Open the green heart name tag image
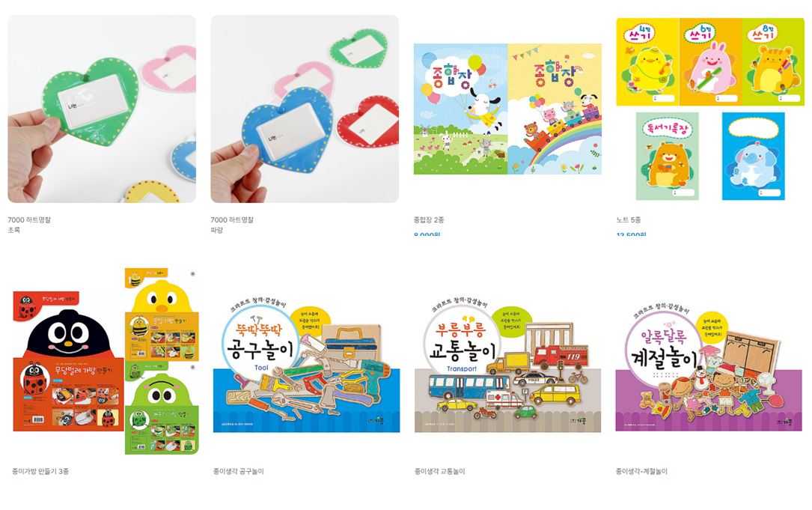The height and width of the screenshot is (510, 812). pos(102,109)
